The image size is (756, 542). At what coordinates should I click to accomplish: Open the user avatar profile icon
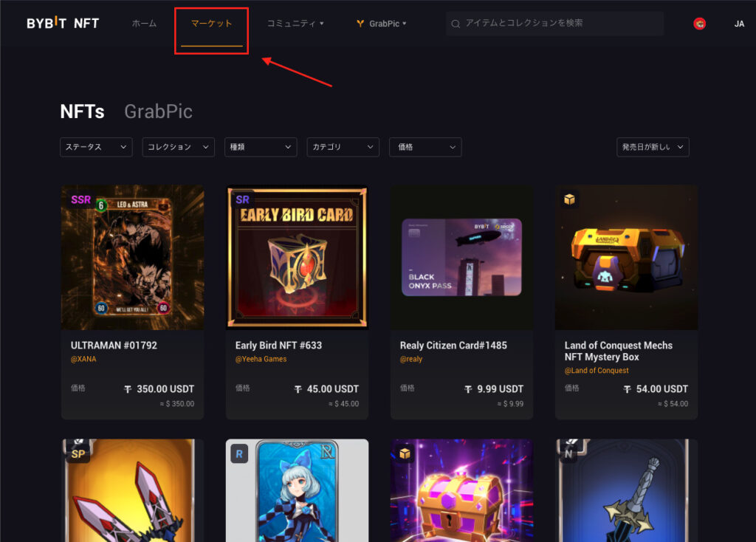[x=700, y=23]
